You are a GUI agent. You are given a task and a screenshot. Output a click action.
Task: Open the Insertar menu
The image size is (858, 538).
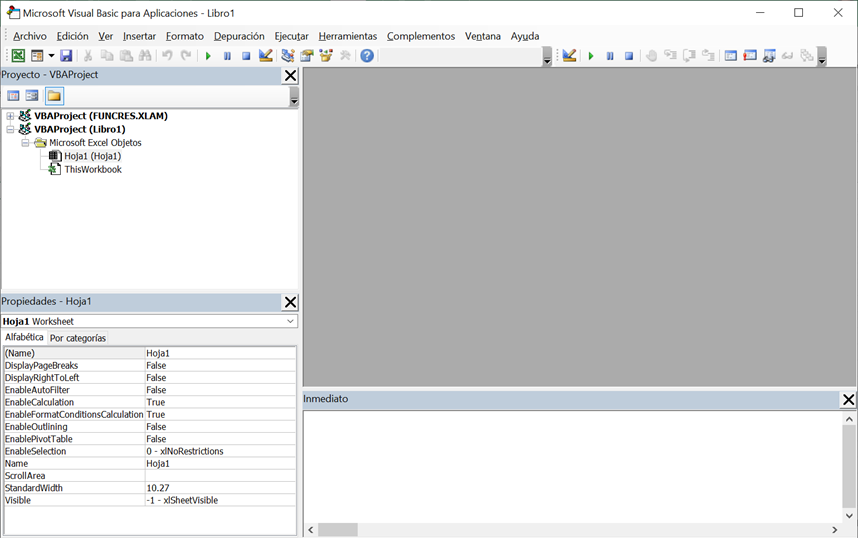coord(139,36)
